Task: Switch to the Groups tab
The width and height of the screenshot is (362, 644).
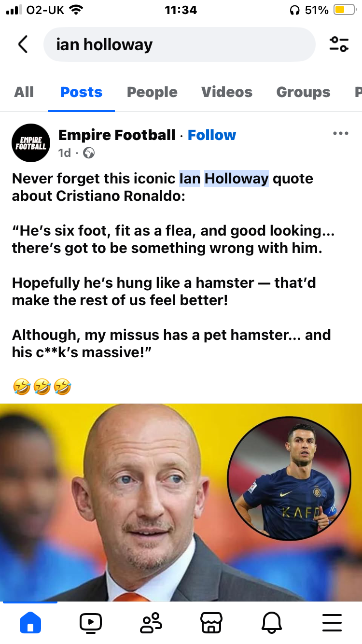Action: [x=303, y=92]
